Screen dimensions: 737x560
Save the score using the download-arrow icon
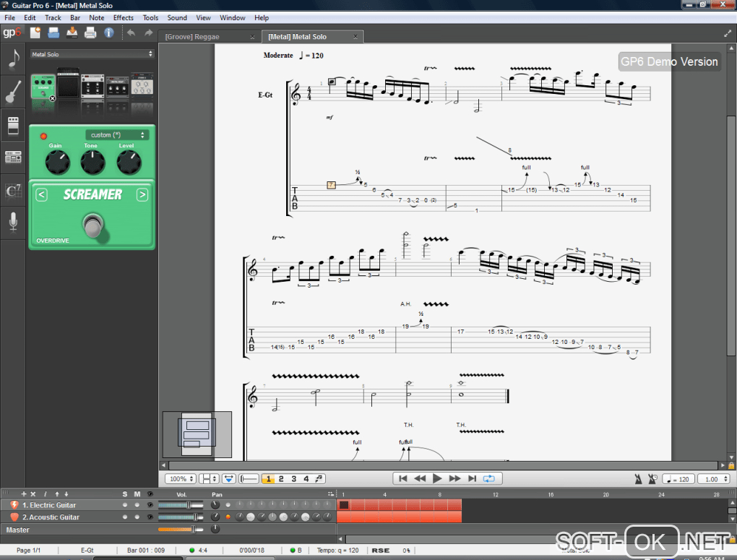(x=72, y=33)
